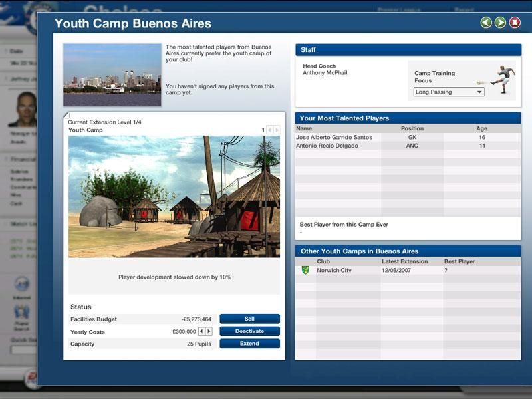Increase yearly costs with right arrow

[x=209, y=331]
